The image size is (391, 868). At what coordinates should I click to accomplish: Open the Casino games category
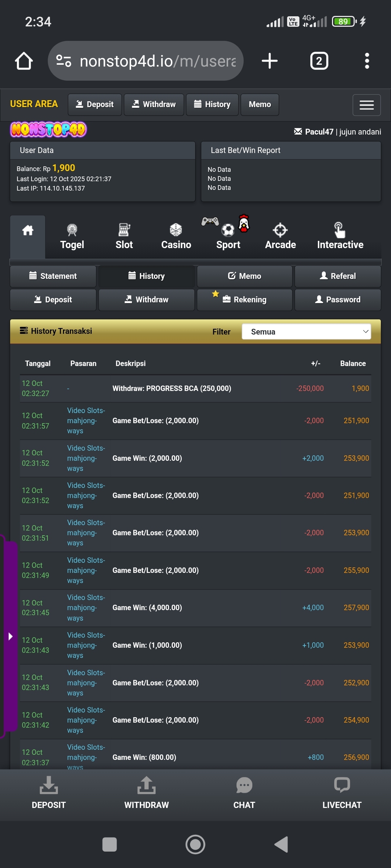coord(176,237)
